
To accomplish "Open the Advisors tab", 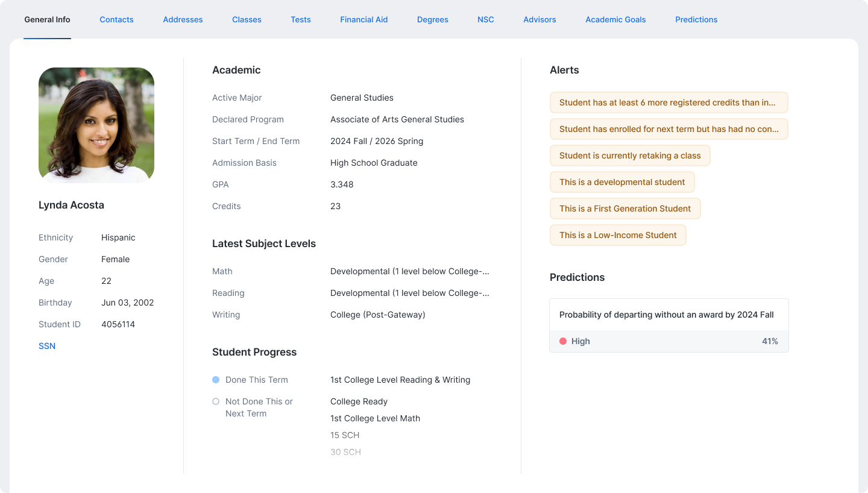I will [539, 19].
